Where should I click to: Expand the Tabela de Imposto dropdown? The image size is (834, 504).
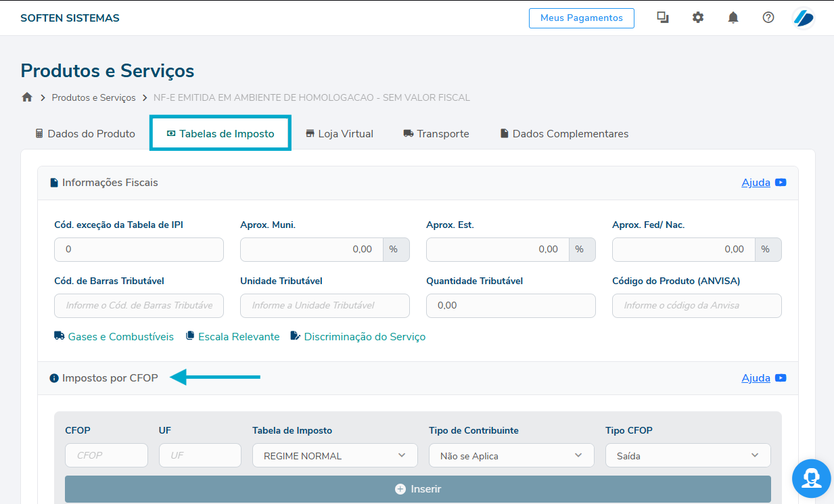[x=335, y=455]
